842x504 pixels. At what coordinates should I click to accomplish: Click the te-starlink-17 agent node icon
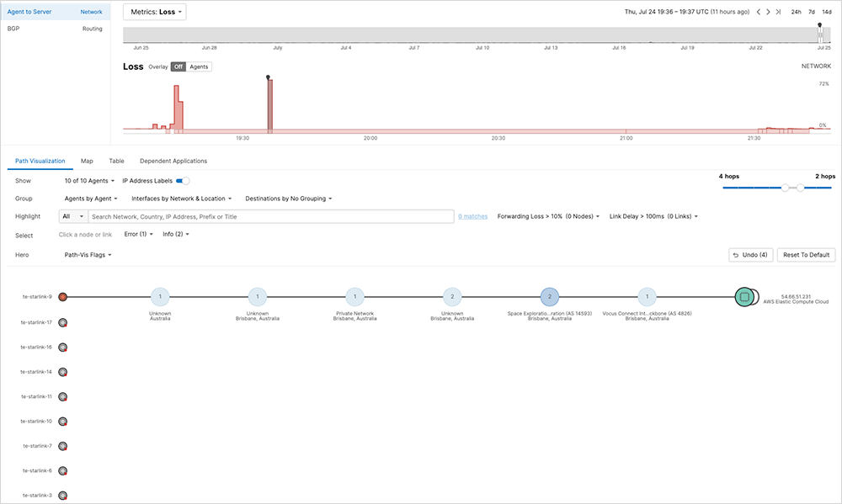click(x=62, y=322)
